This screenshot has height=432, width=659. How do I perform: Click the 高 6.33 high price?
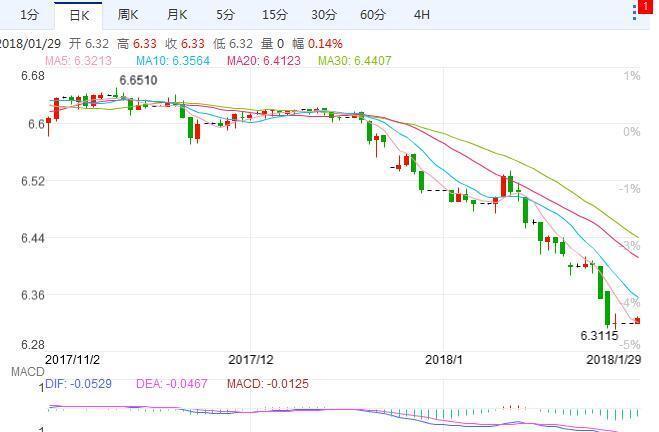(137, 44)
